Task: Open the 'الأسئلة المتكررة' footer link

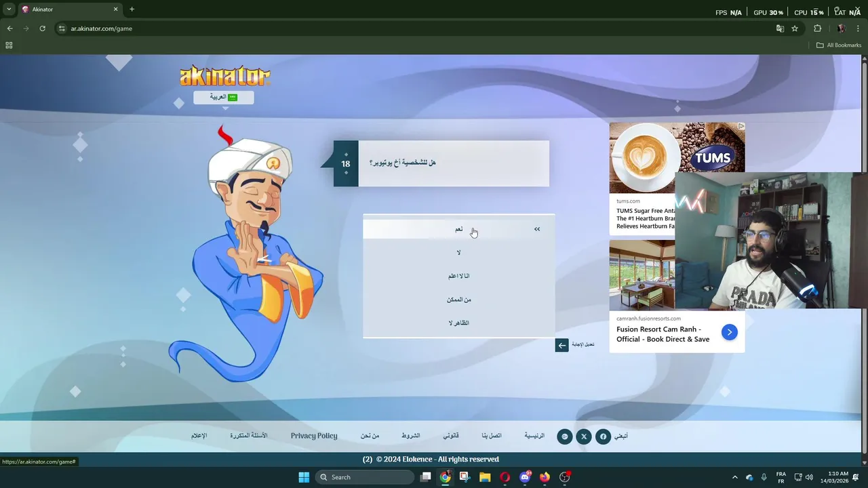Action: click(x=249, y=436)
